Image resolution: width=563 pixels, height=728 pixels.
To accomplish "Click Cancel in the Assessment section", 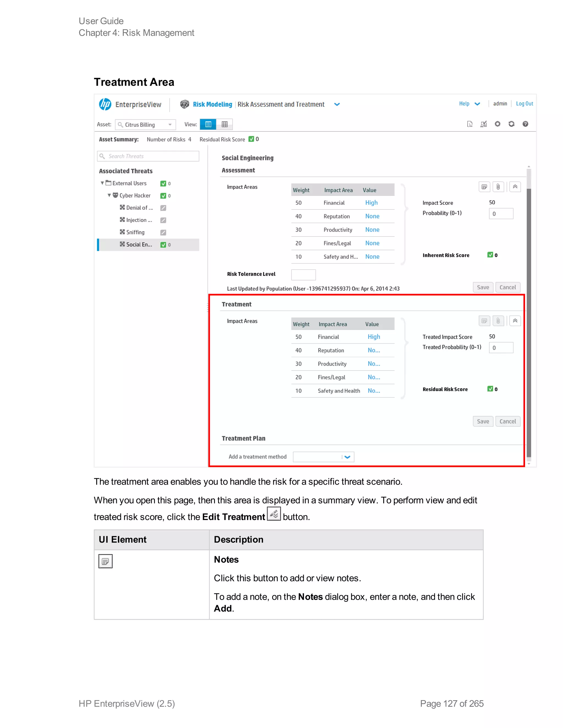I will click(508, 287).
